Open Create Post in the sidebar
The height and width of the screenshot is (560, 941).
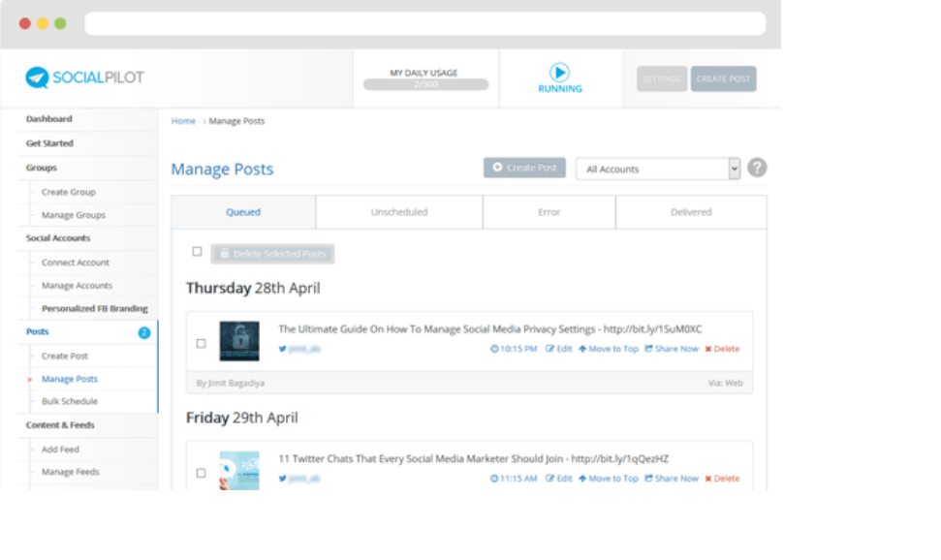(64, 356)
